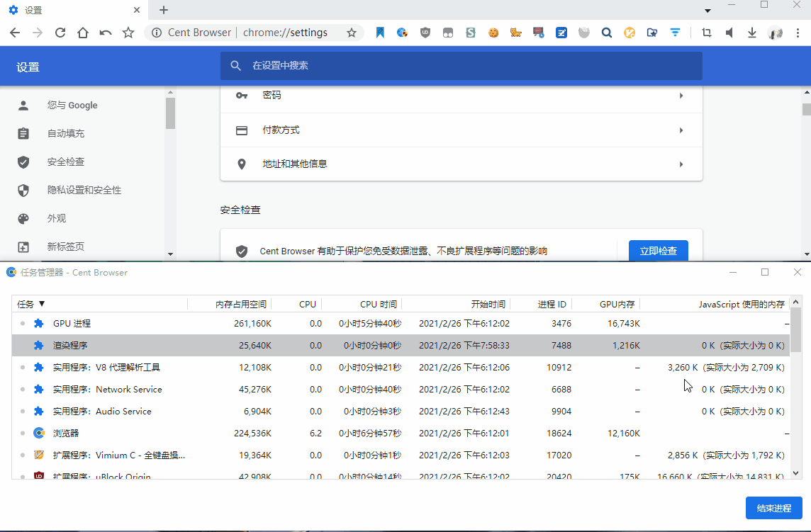Open the tab list dropdown arrow
Screen dimensions: 811x532
click(707, 11)
